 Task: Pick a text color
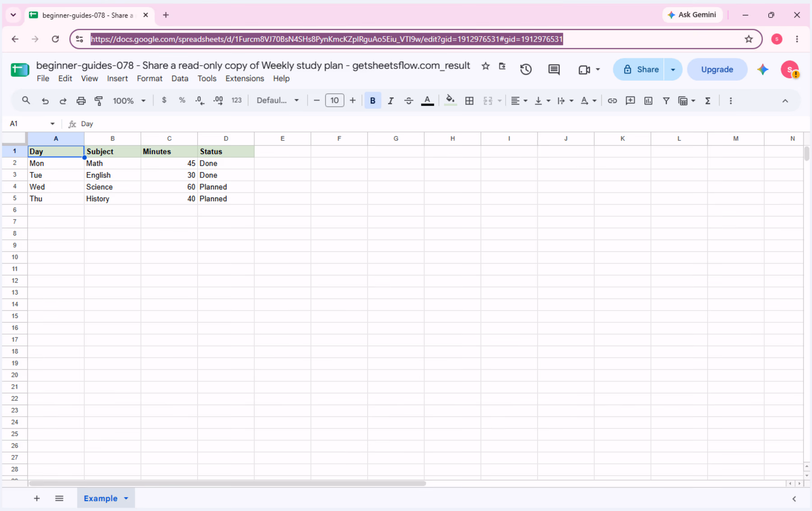click(427, 101)
